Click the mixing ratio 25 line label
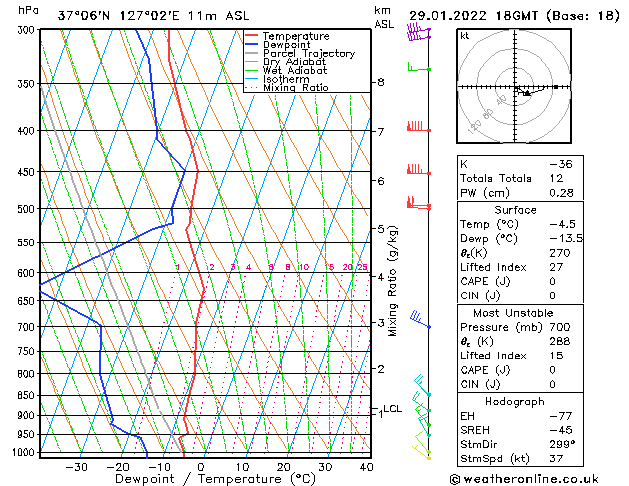 pyautogui.click(x=362, y=267)
